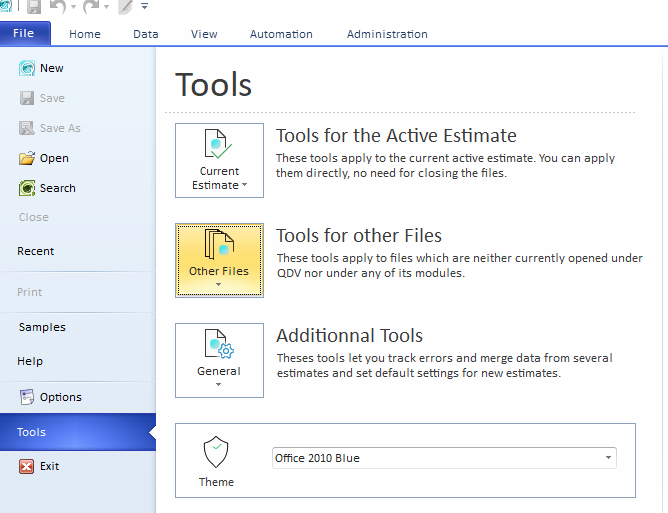Click Help in the backstage sidebar
The width and height of the screenshot is (668, 513).
pos(30,361)
